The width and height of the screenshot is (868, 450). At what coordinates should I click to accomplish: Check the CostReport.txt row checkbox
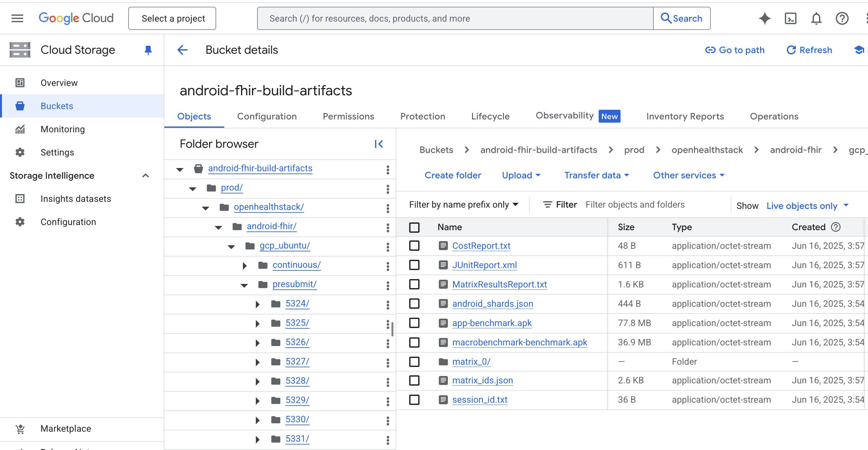[414, 246]
